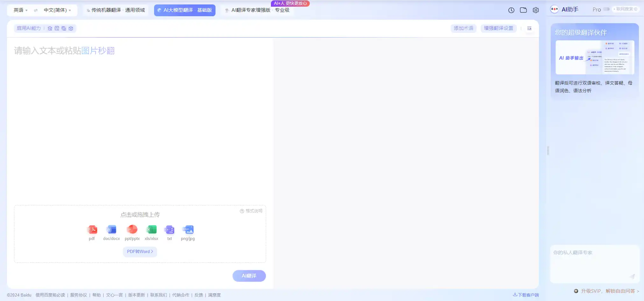The width and height of the screenshot is (644, 301).
Task: Switch to 传统机器翻译 · 通用领域 mode
Action: click(116, 10)
